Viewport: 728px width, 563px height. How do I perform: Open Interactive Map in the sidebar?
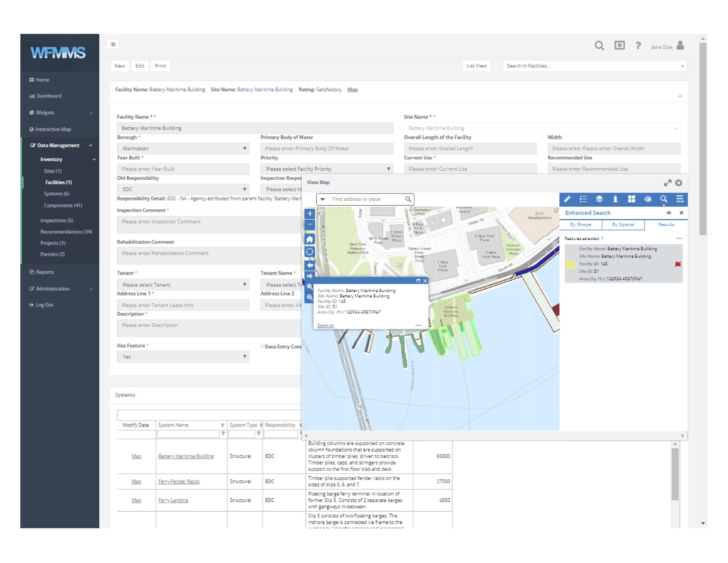coord(50,129)
